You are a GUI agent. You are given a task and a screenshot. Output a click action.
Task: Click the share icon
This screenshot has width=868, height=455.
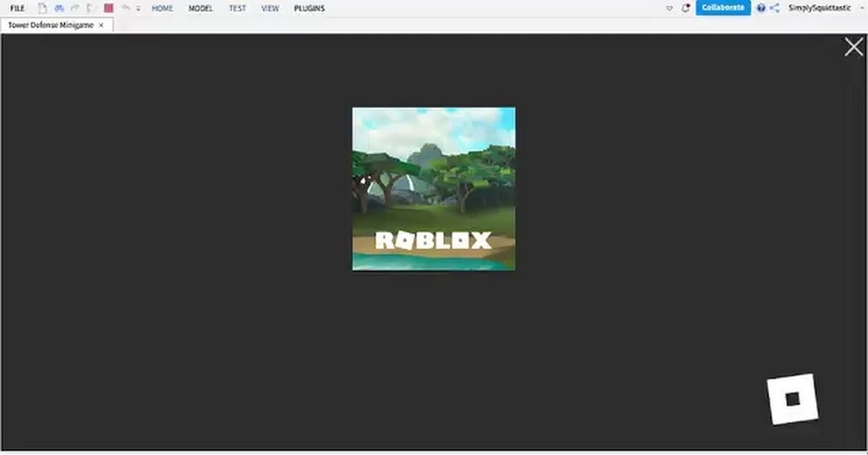pos(775,8)
